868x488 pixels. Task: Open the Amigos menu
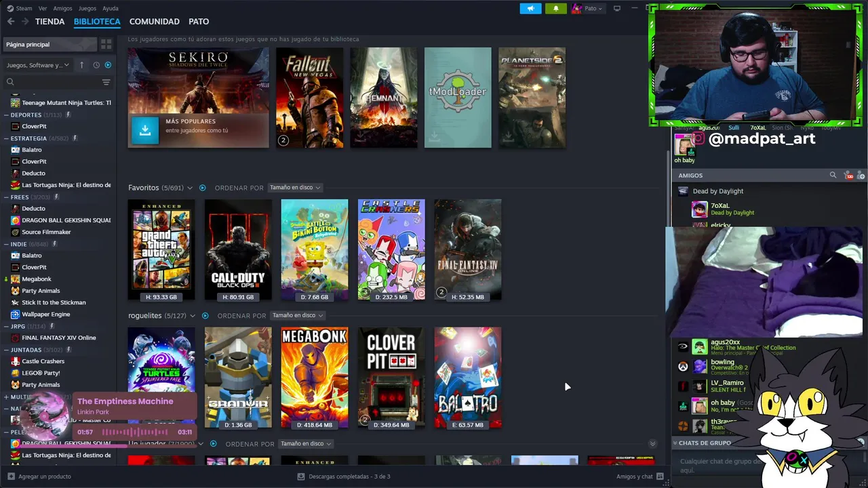point(62,8)
